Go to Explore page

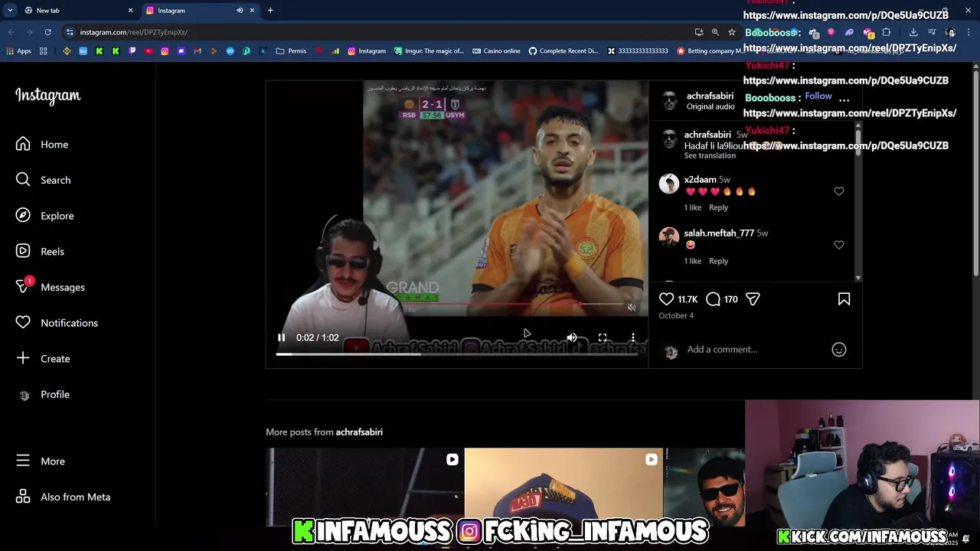tap(45, 216)
